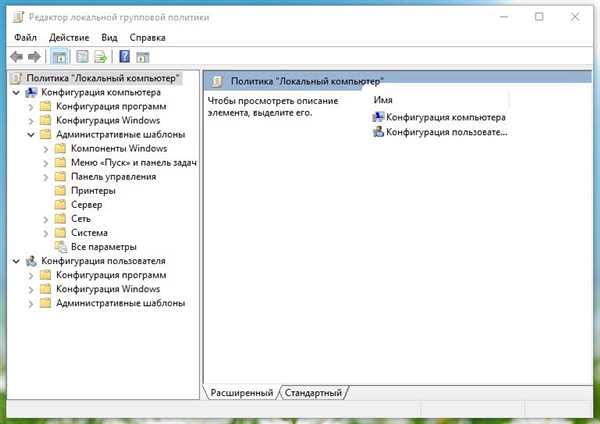Open the Help question mark icon
This screenshot has height=424, width=600.
pos(125,57)
